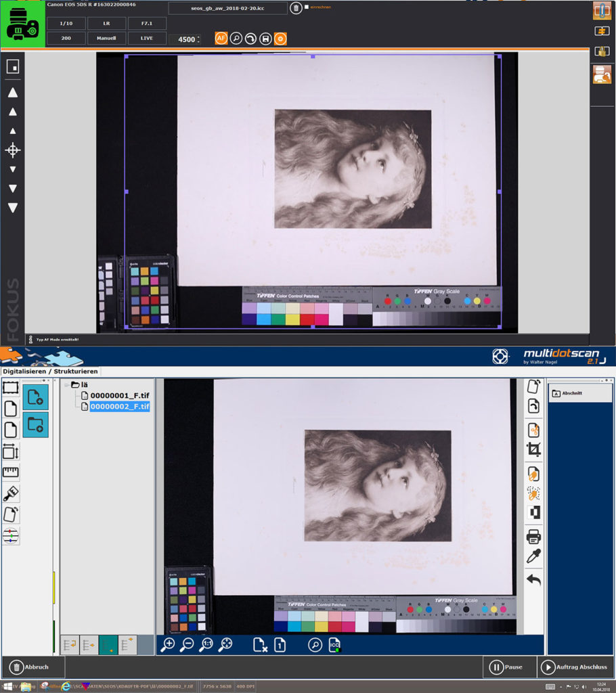Image resolution: width=616 pixels, height=693 pixels.
Task: Toggle the 'einrechnen' checkbox
Action: [307, 7]
